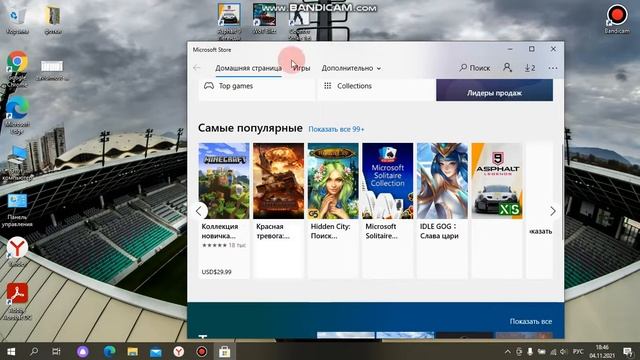Click Bandicam recorder taskbar icon

201,351
